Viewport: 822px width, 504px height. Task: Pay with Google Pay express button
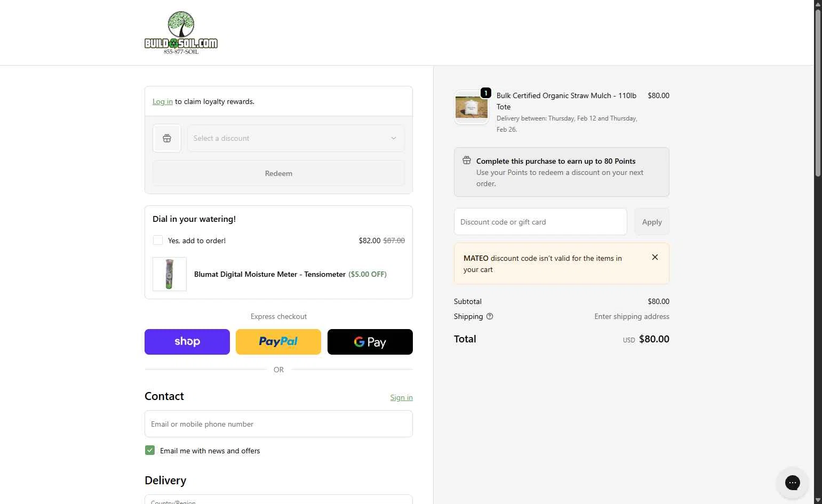point(370,342)
